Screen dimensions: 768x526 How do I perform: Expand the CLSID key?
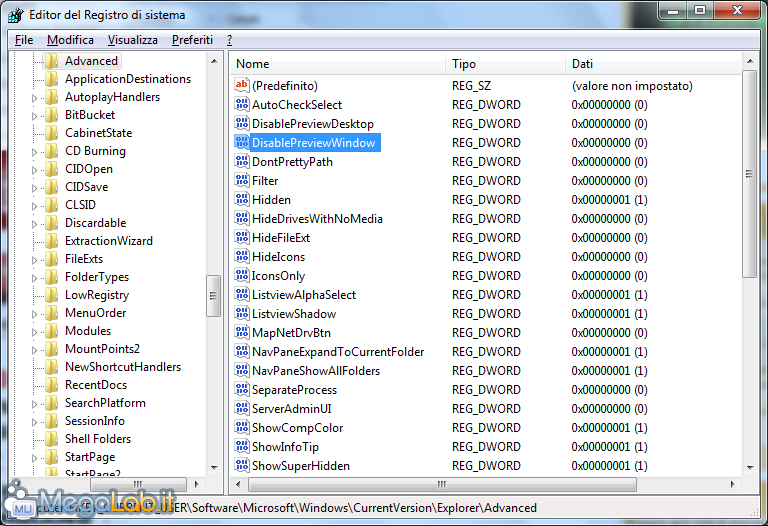pos(34,206)
